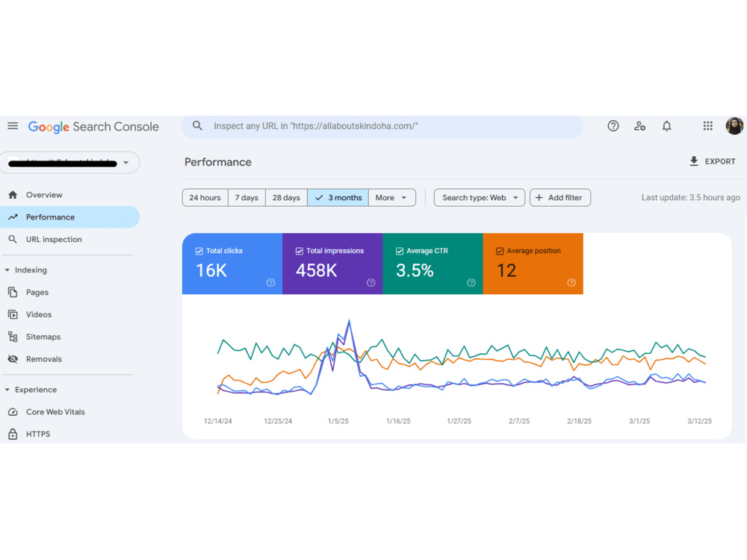Image resolution: width=747 pixels, height=560 pixels.
Task: Click help icon on Average position card
Action: pos(571,283)
